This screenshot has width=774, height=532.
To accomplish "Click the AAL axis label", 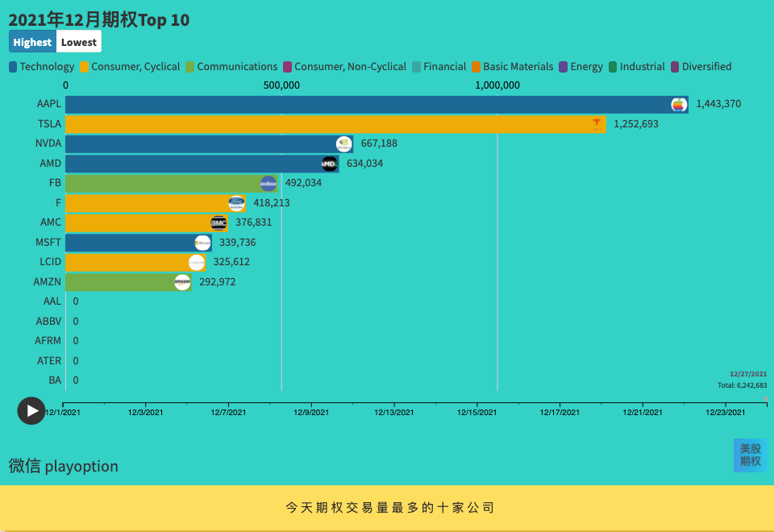I will point(52,301).
